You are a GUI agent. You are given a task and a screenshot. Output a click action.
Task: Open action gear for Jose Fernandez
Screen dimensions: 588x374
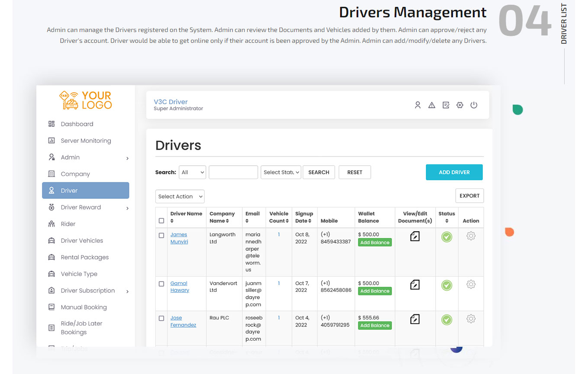(x=471, y=319)
